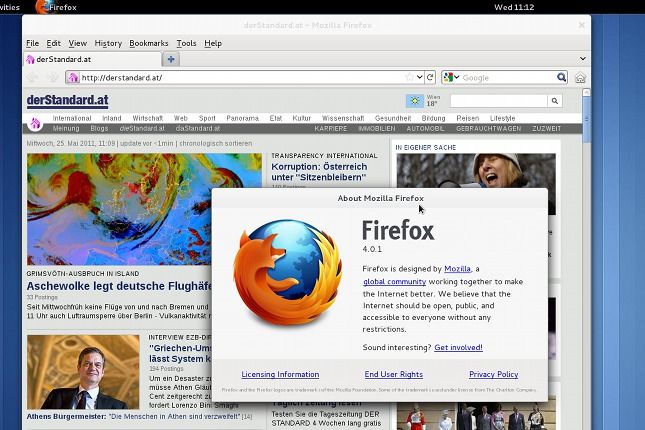Click the chronologisch sortieren link

(216, 143)
